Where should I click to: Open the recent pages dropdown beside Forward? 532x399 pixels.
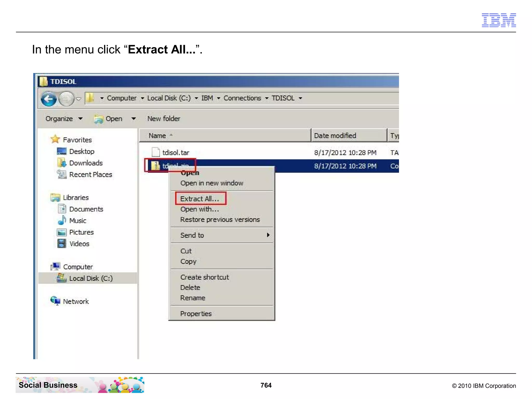78,99
